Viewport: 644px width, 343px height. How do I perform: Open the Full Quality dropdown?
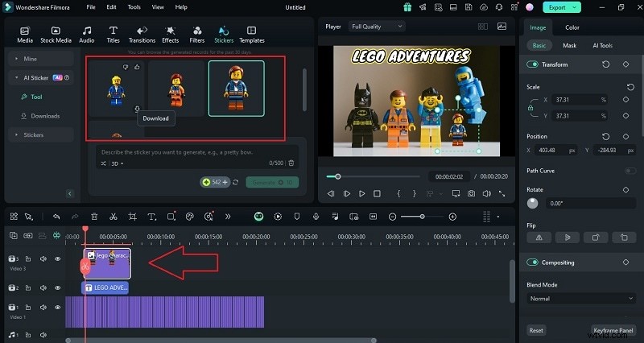point(377,27)
